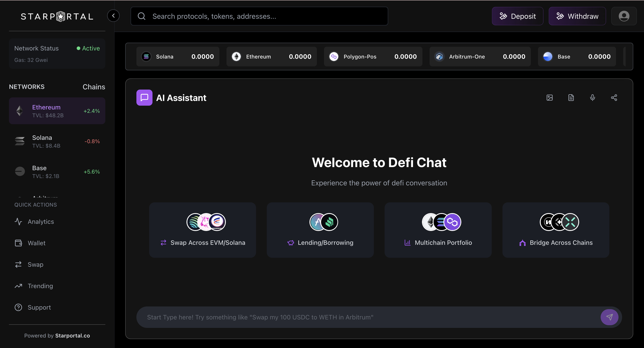
Task: Select the Polygon-Pos balance chip
Action: pos(373,57)
